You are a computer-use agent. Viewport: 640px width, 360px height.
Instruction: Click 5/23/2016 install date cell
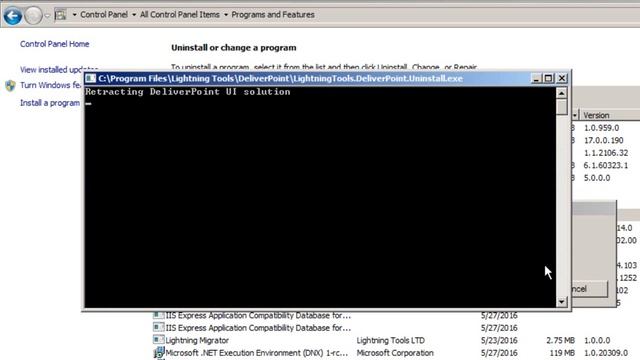point(499,340)
